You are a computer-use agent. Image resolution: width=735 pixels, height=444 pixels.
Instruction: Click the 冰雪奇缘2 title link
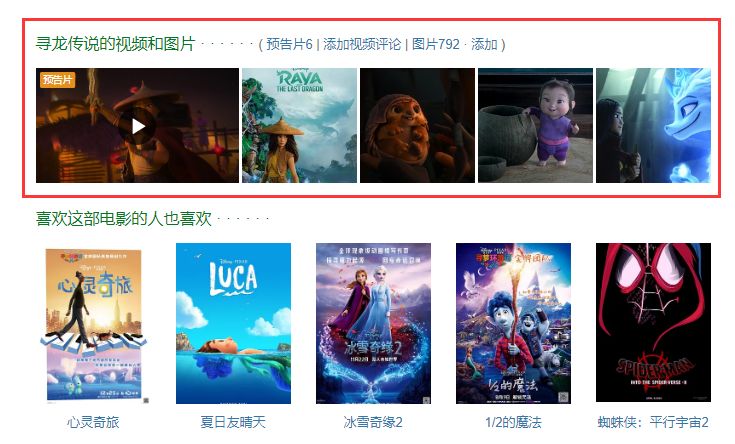(373, 422)
